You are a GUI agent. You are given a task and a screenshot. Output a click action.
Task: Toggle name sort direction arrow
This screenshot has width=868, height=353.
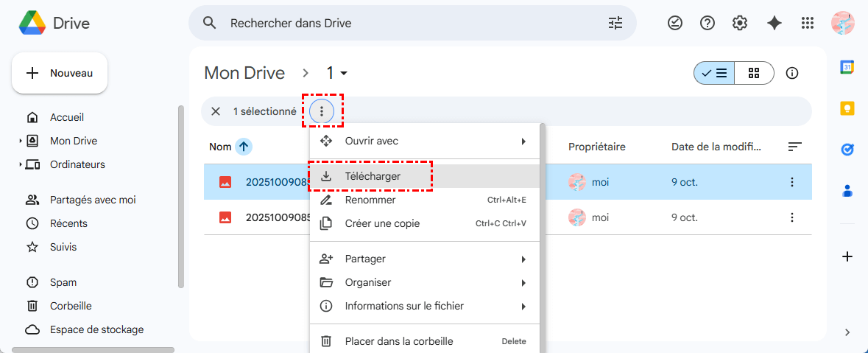pos(244,147)
